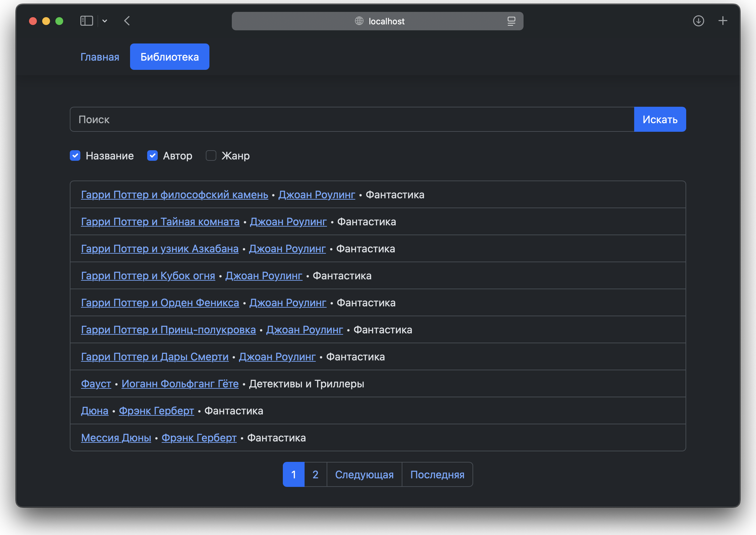Disable the Автор checkbox
The width and height of the screenshot is (756, 535).
pos(152,155)
